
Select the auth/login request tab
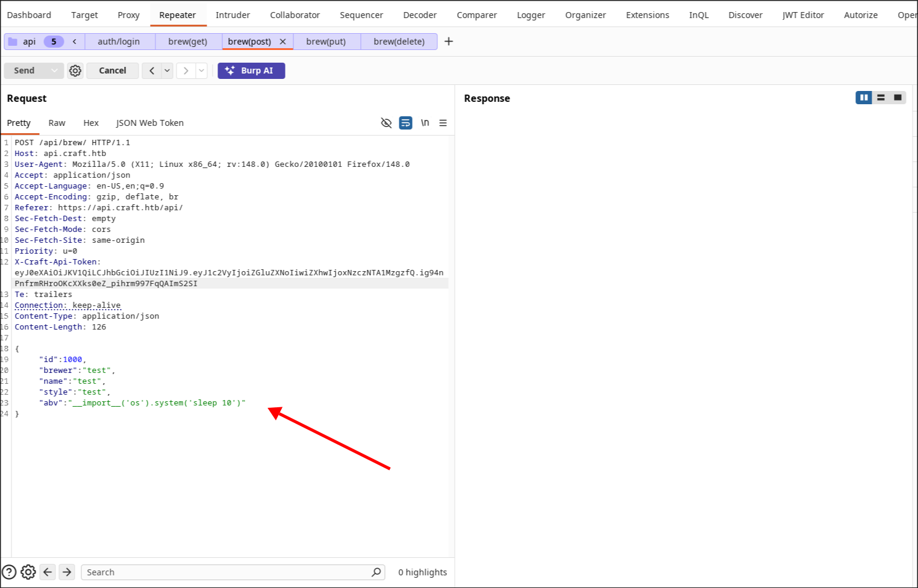click(119, 42)
